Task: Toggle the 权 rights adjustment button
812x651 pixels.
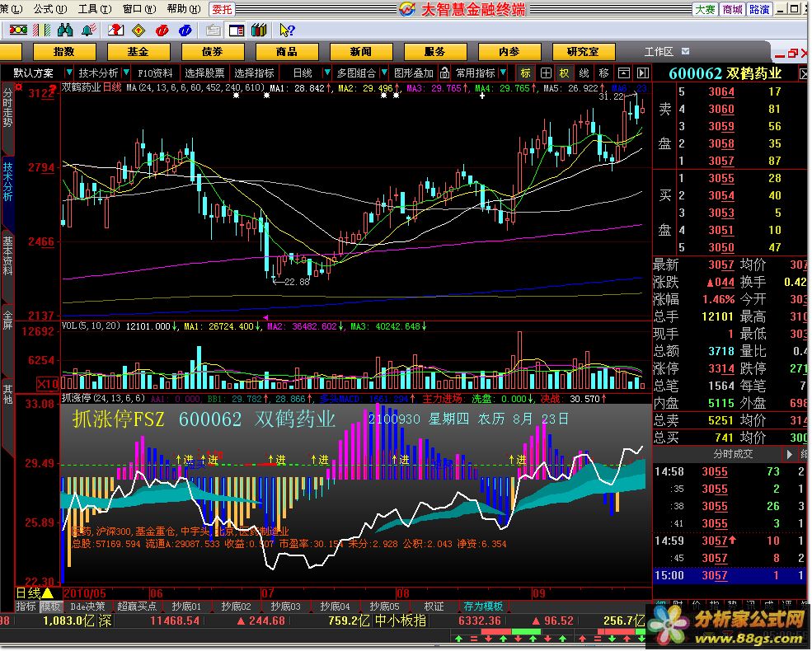Action: [564, 73]
